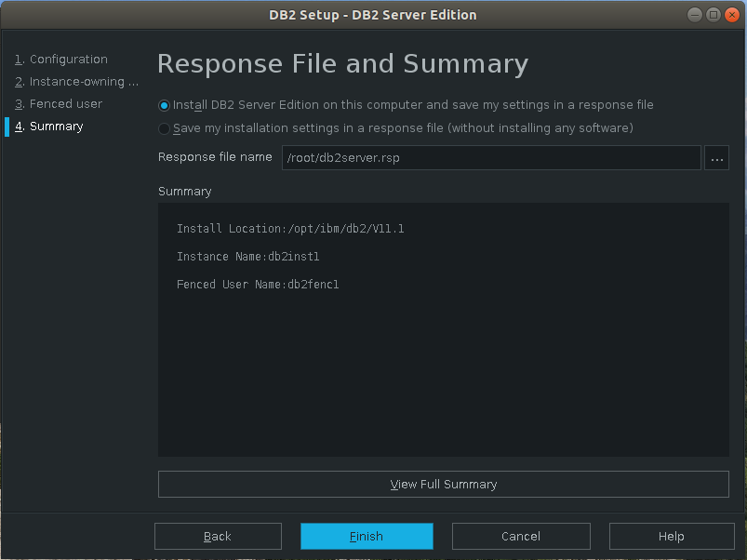Click the Instance Name db2inst1 summary line

pos(247,257)
